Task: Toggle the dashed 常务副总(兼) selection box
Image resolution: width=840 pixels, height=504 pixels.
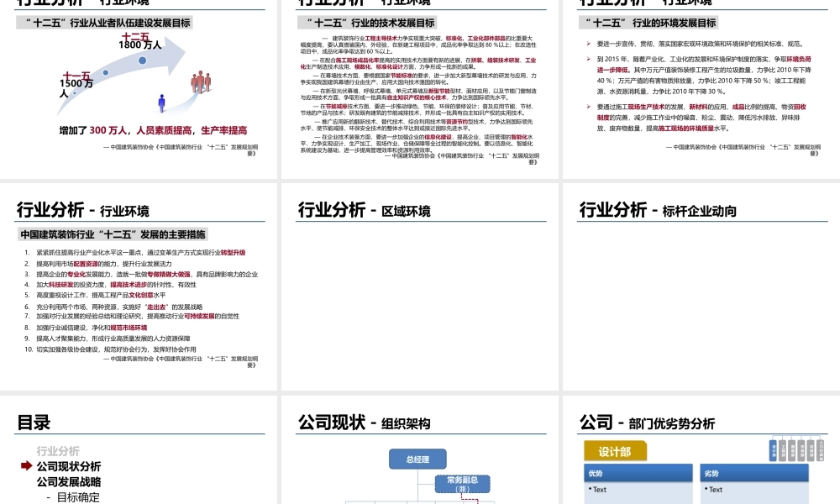Action: pos(462,485)
